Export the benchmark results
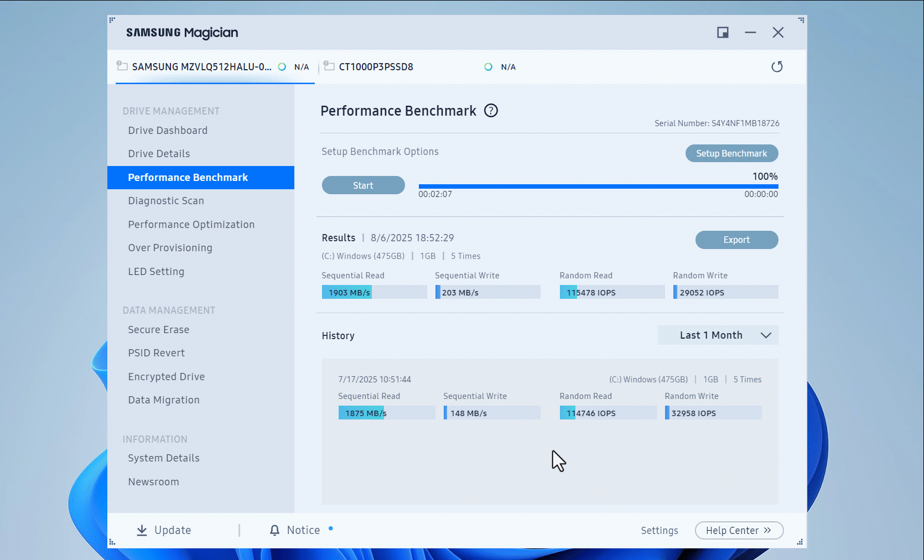The height and width of the screenshot is (560, 924). 736,240
